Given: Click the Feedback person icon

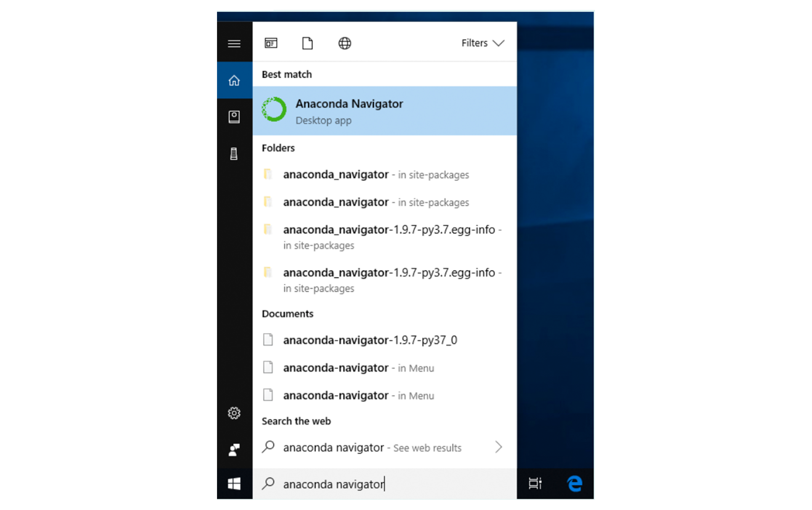Looking at the screenshot, I should (234, 450).
